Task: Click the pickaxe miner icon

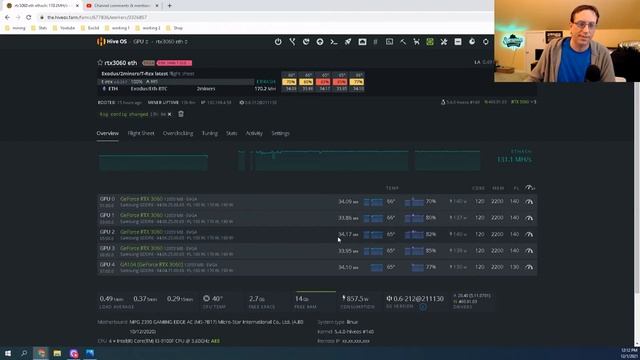Action: pos(403,42)
